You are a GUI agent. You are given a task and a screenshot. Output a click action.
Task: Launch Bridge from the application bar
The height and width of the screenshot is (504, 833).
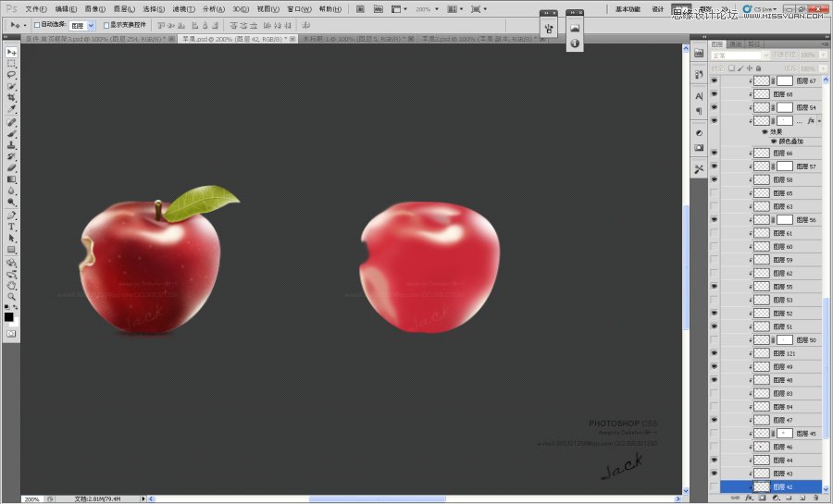click(360, 9)
